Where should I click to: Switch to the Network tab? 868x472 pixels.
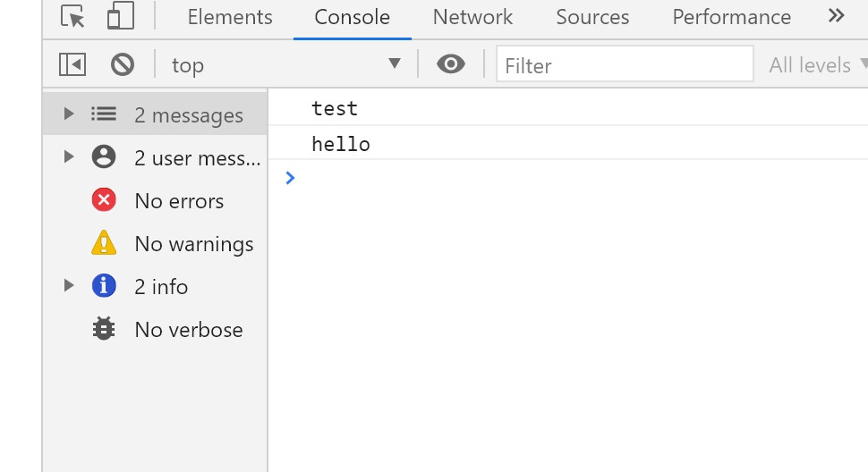[x=472, y=17]
